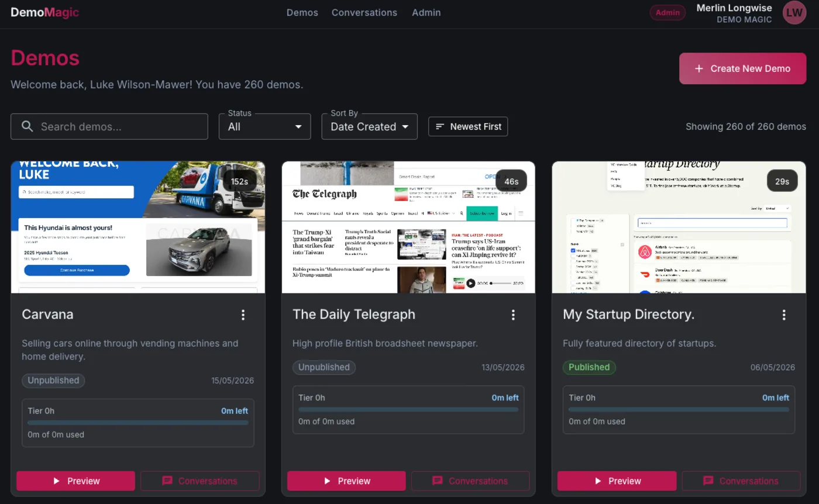Image resolution: width=819 pixels, height=504 pixels.
Task: Preview the Carvana demo
Action: pos(75,481)
